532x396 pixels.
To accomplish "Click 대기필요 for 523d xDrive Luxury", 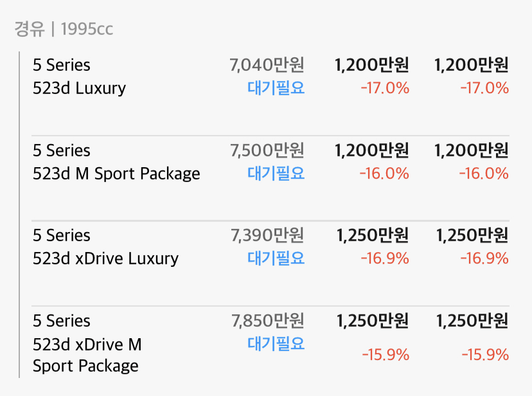I will coord(276,258).
